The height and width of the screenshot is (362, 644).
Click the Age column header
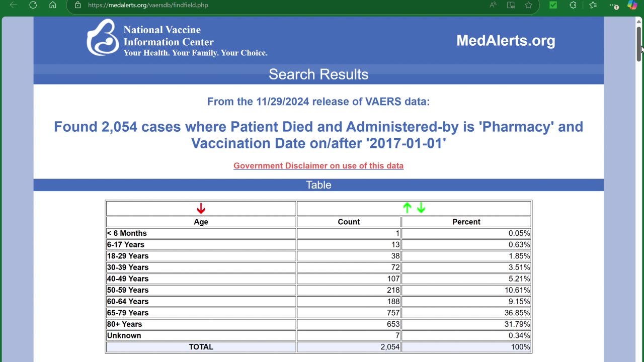tap(201, 222)
